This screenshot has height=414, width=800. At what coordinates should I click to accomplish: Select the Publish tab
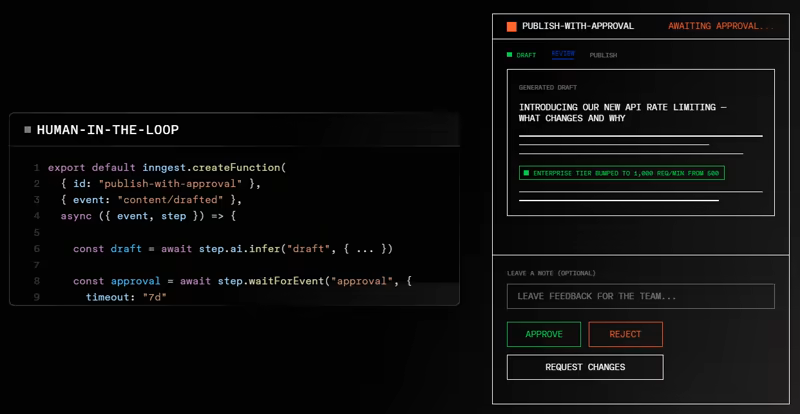click(603, 55)
